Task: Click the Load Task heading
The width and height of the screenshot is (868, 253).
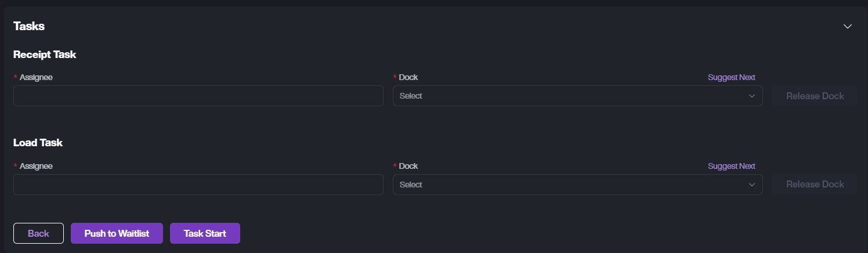Action: [x=38, y=143]
